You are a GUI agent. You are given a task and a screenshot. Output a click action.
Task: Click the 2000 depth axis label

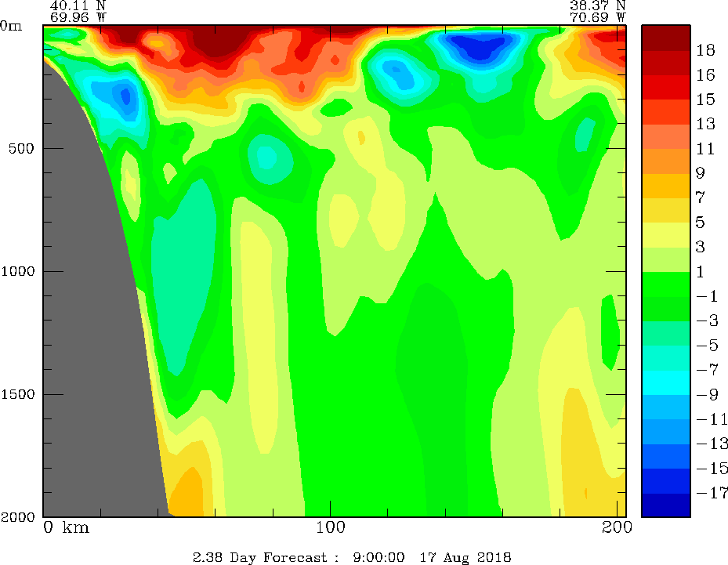point(18,516)
